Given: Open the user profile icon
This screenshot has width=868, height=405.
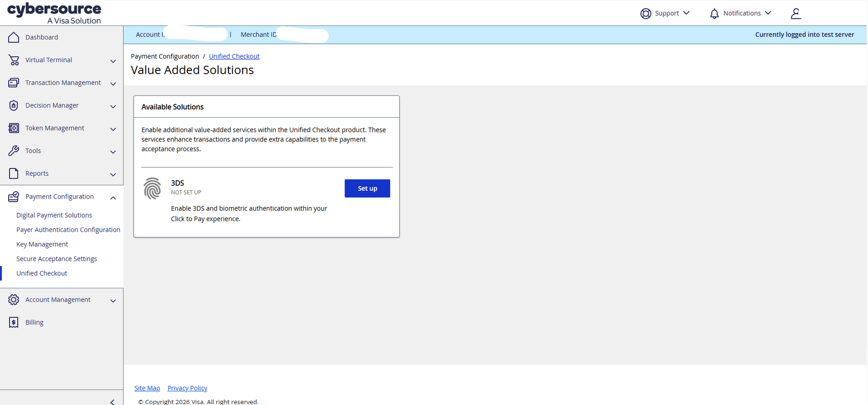Looking at the screenshot, I should click(x=796, y=14).
